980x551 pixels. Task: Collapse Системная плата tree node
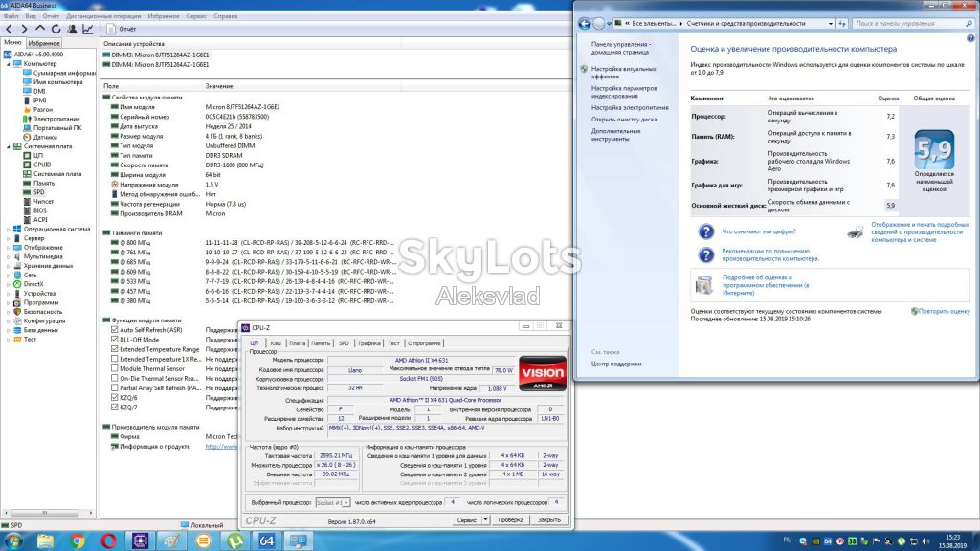pos(8,146)
